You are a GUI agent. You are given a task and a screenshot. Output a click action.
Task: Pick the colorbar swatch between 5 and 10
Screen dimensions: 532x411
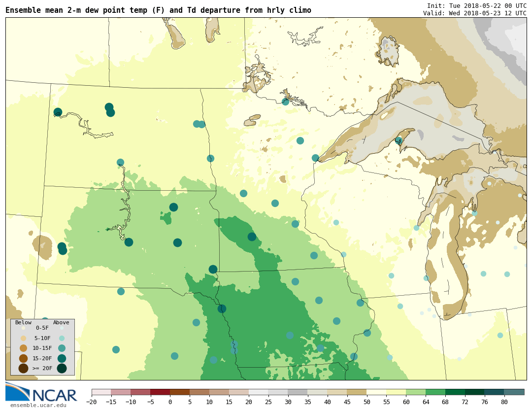point(200,392)
